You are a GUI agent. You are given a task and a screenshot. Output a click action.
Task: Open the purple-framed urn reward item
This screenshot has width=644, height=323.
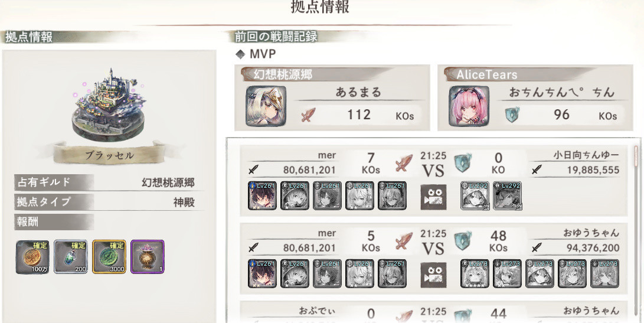[148, 257]
